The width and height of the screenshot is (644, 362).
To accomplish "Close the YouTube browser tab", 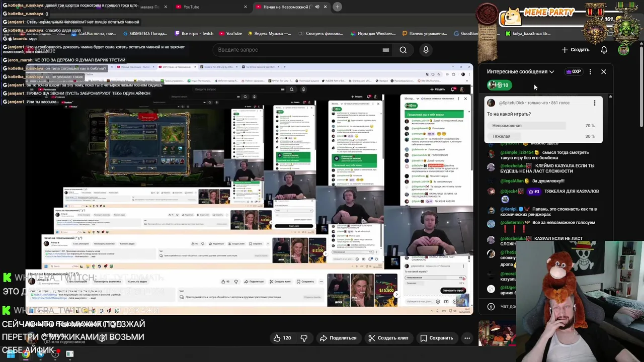I will [246, 7].
